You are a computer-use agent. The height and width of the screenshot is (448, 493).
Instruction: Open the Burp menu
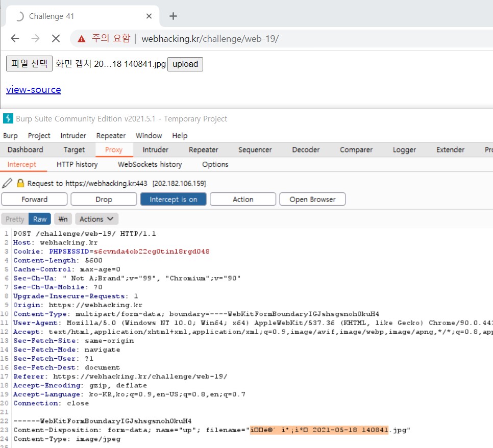pos(10,136)
